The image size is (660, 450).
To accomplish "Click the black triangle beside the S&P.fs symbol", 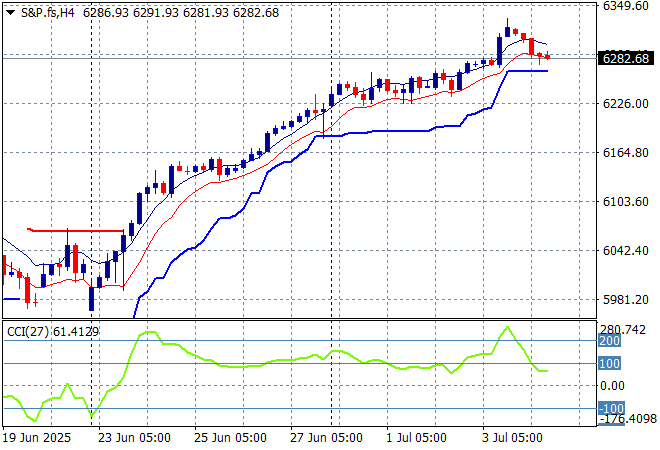I will tap(10, 11).
